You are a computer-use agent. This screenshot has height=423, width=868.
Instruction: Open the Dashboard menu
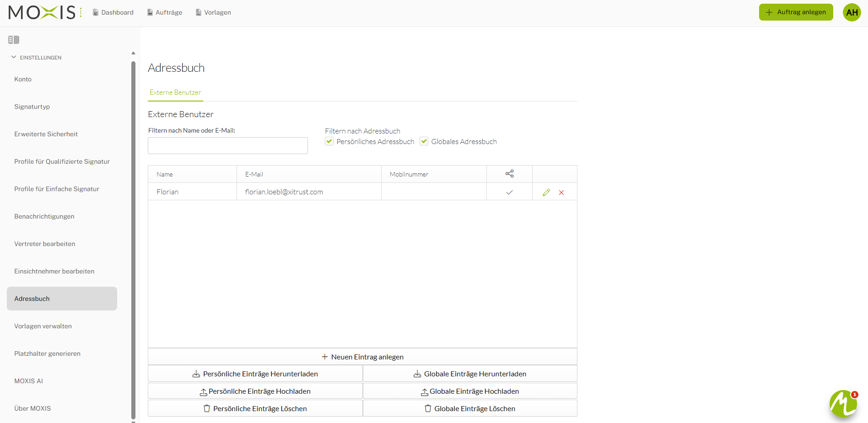click(x=118, y=12)
